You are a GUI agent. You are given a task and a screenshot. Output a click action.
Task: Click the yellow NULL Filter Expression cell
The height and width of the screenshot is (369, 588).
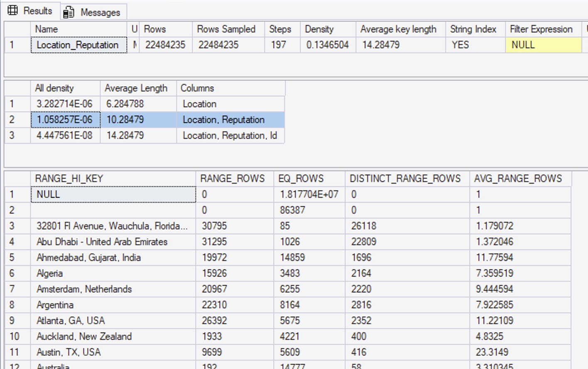542,45
